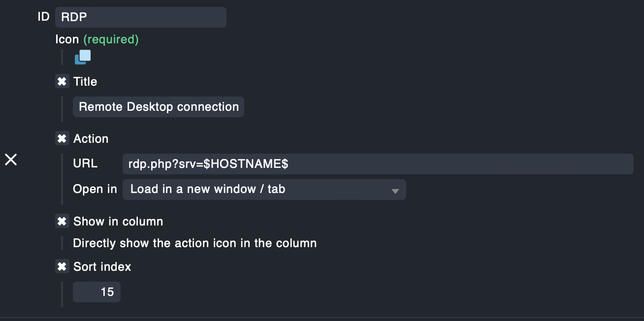644x321 pixels.
Task: Click the 'Icon (required)' label
Action: click(x=97, y=39)
